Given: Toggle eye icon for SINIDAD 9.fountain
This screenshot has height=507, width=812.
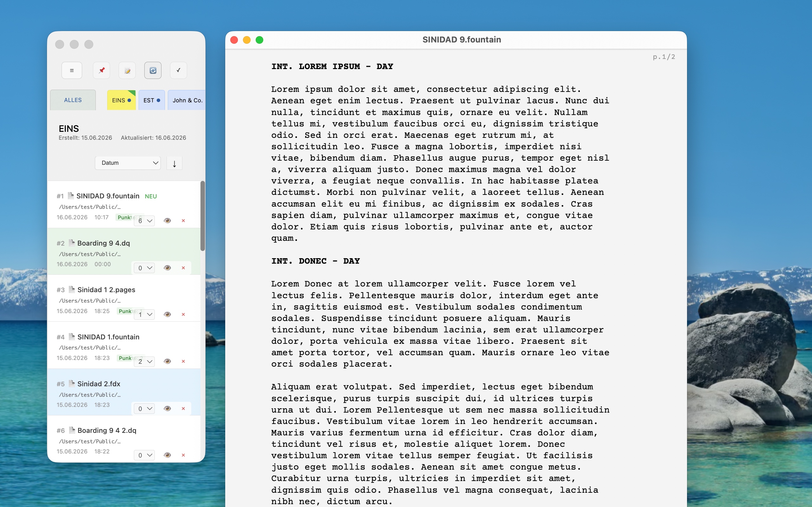Looking at the screenshot, I should tap(167, 221).
